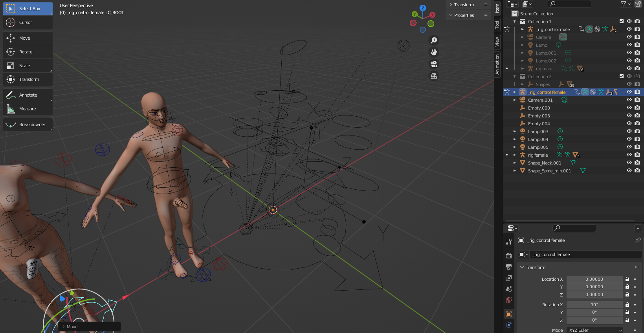The width and height of the screenshot is (644, 333).
Task: Hide Camera.001 using eye icon
Action: (629, 100)
